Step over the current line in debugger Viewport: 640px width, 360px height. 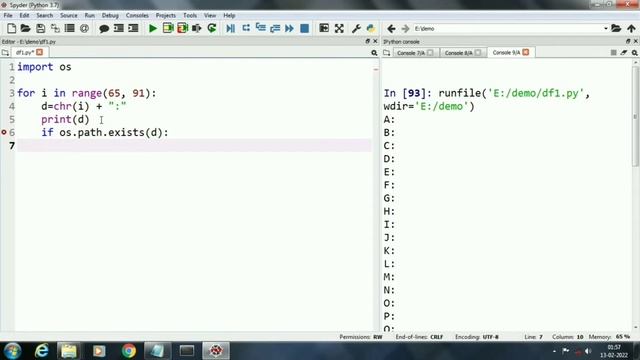(246, 28)
